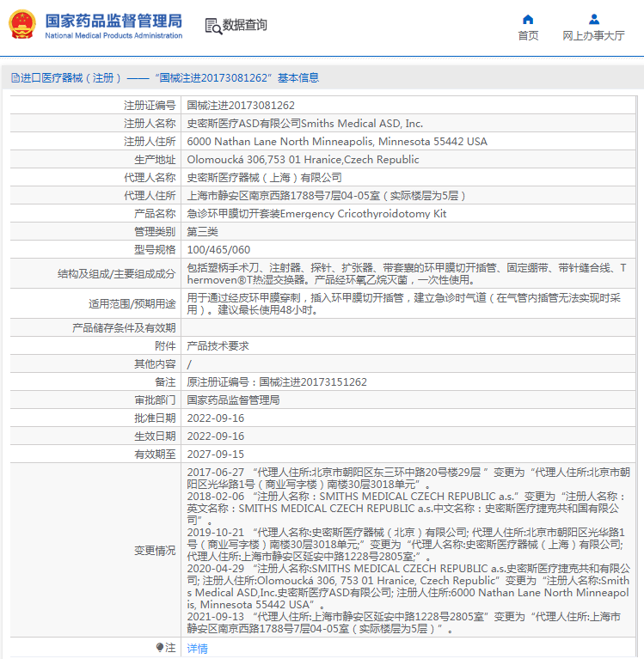Click the 变更情况 row label
This screenshot has height=659, width=644.
(x=155, y=550)
